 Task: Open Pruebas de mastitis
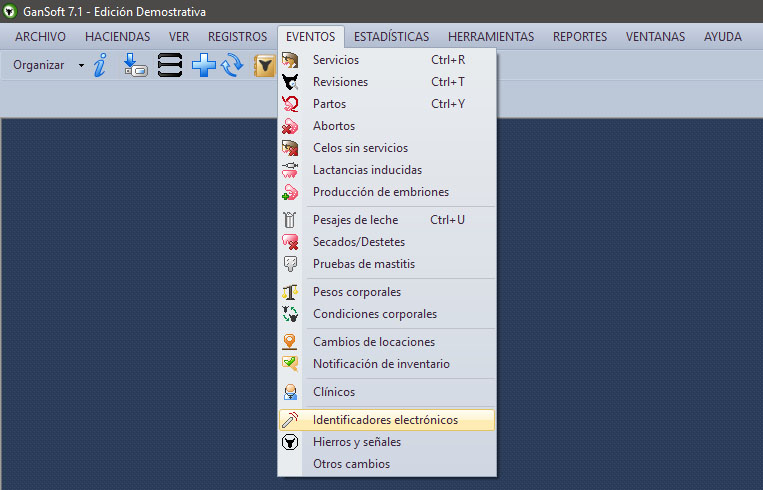pos(387,264)
